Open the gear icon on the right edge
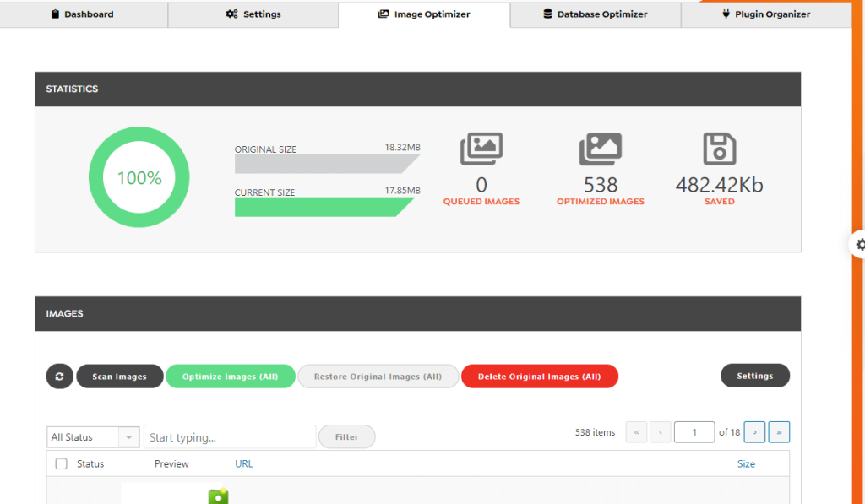Image resolution: width=865 pixels, height=504 pixels. click(x=859, y=244)
